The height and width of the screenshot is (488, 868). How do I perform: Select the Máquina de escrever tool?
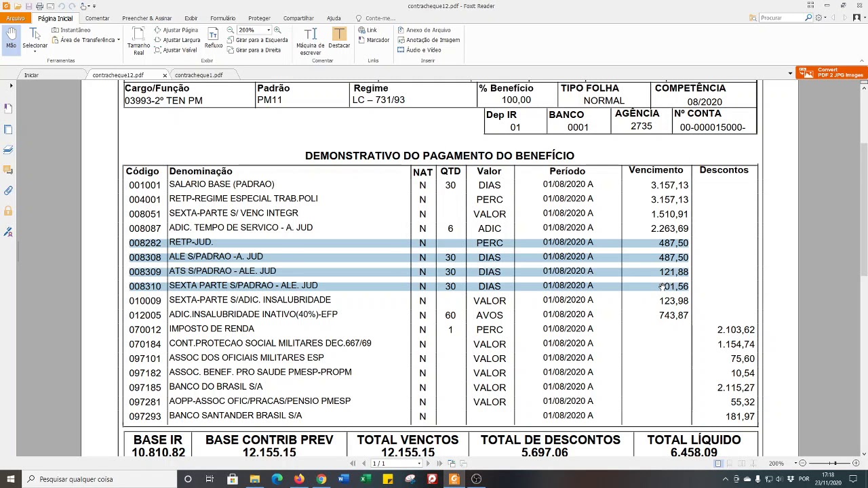click(x=311, y=41)
